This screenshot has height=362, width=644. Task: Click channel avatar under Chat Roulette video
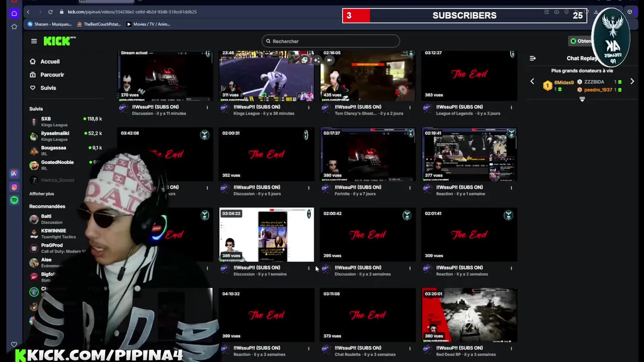point(326,350)
